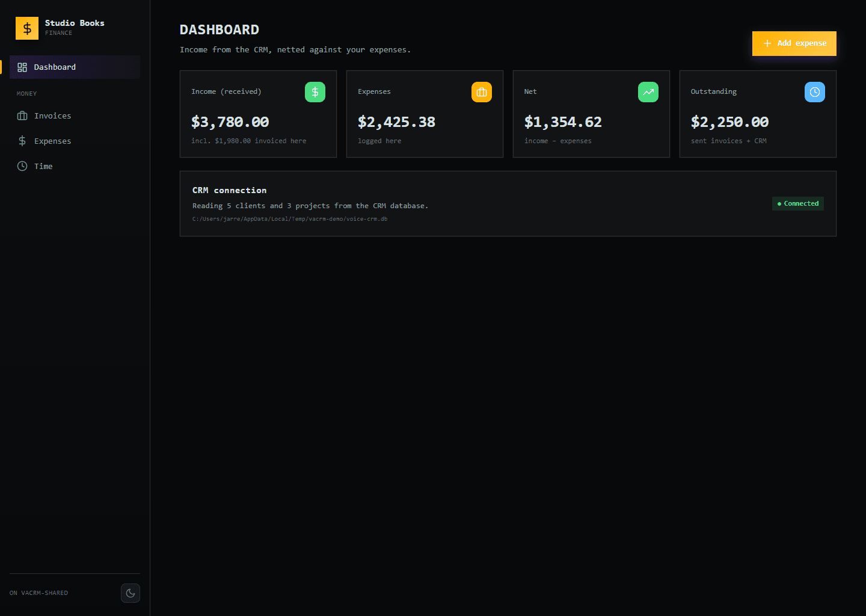Click the Studio Books dollar logo

pos(27,28)
